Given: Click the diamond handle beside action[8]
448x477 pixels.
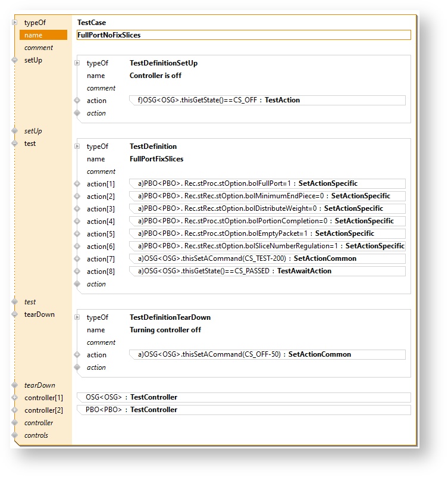Looking at the screenshot, I should pyautogui.click(x=77, y=272).
